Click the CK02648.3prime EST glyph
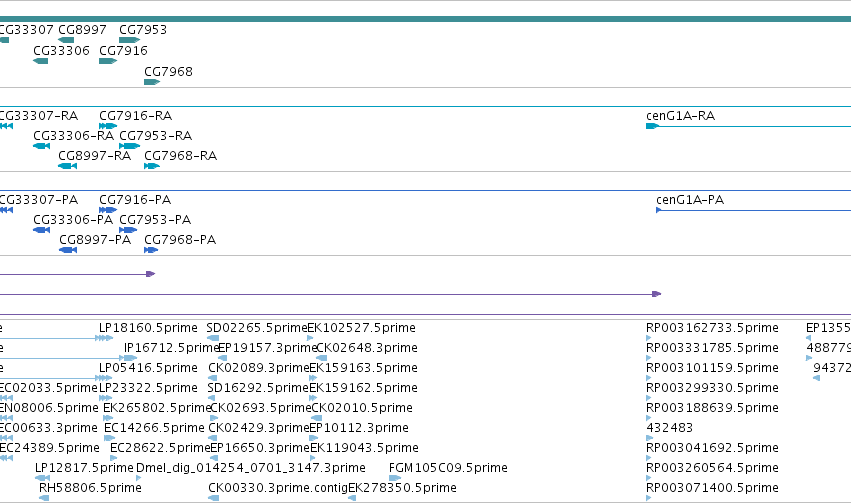Image resolution: width=851 pixels, height=503 pixels. coord(321,358)
